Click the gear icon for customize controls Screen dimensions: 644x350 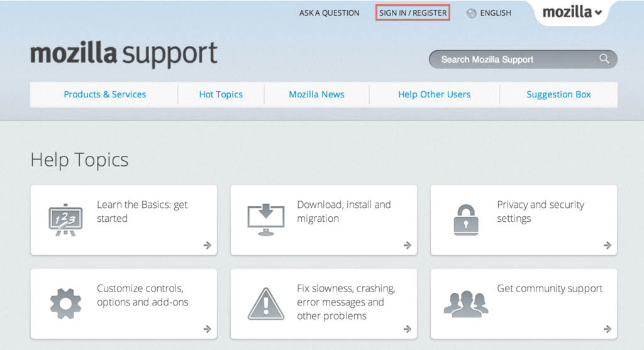point(65,304)
